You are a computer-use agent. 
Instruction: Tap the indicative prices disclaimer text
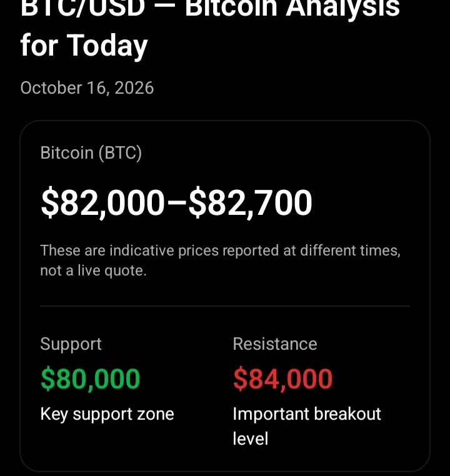(x=221, y=260)
